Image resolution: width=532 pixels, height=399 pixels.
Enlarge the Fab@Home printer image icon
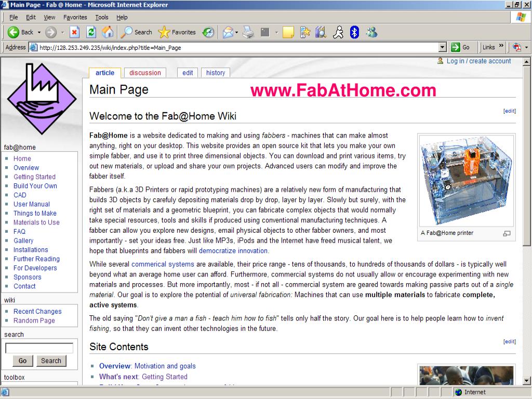507,233
